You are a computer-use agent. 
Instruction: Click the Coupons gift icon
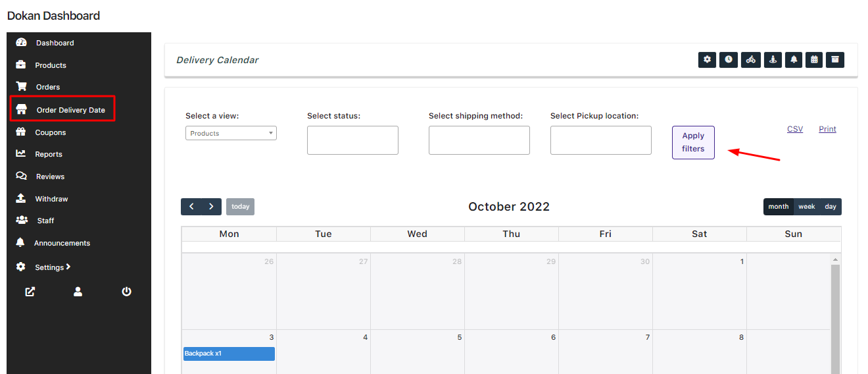[x=21, y=132]
